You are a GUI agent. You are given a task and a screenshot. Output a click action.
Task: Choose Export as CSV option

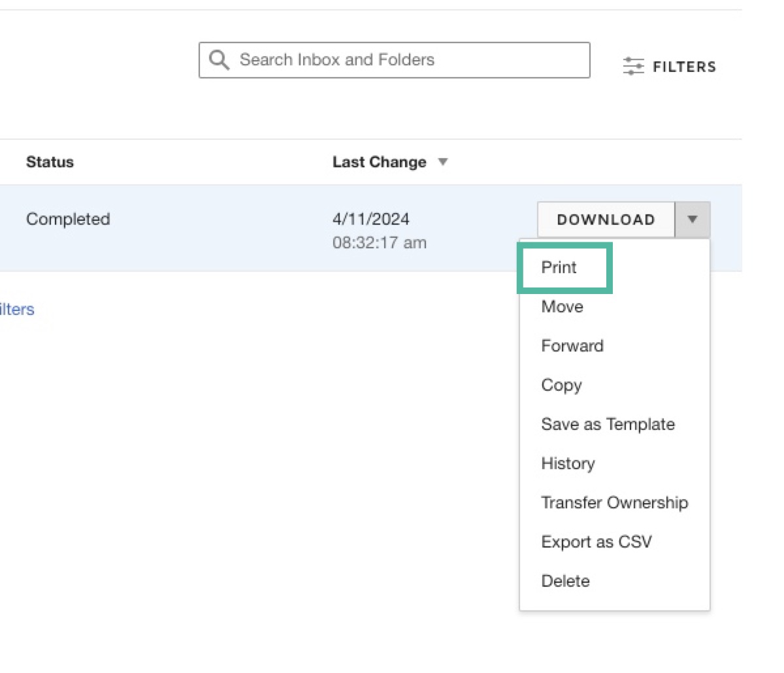[x=596, y=542]
